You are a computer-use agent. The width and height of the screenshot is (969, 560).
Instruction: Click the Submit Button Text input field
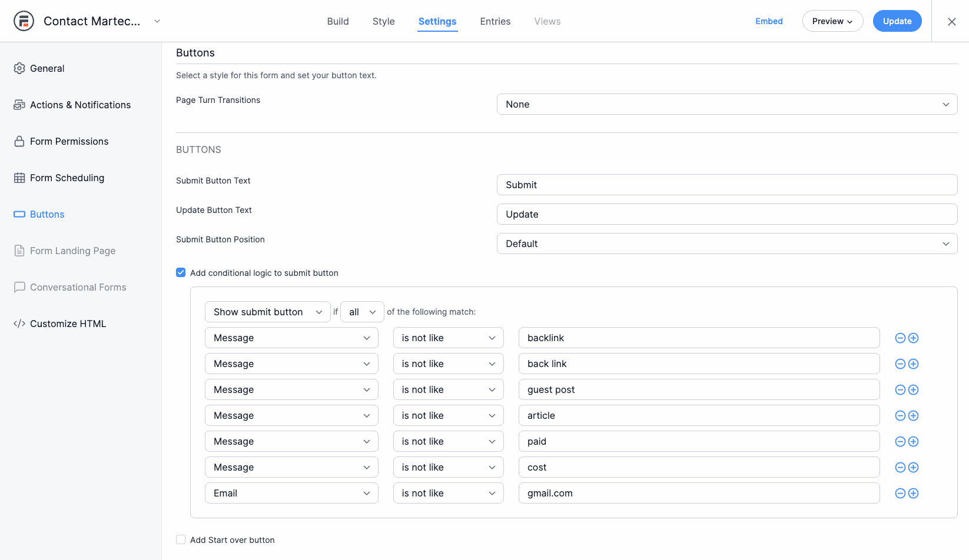point(726,185)
